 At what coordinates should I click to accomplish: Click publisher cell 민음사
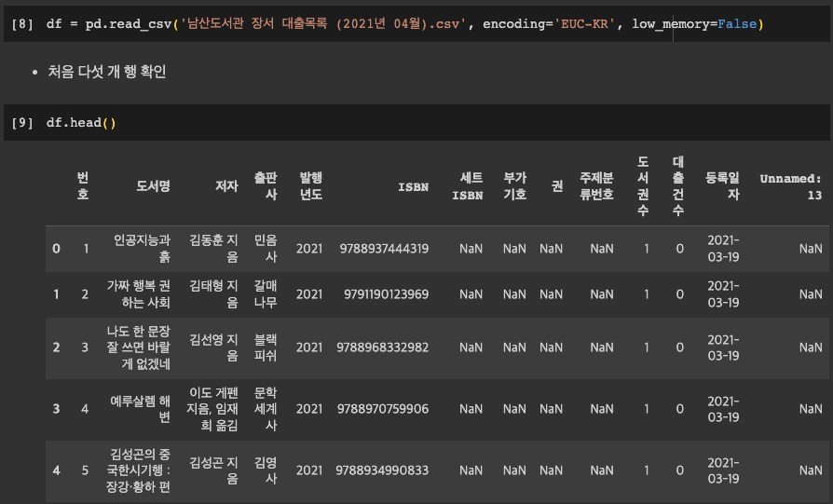[x=266, y=249]
